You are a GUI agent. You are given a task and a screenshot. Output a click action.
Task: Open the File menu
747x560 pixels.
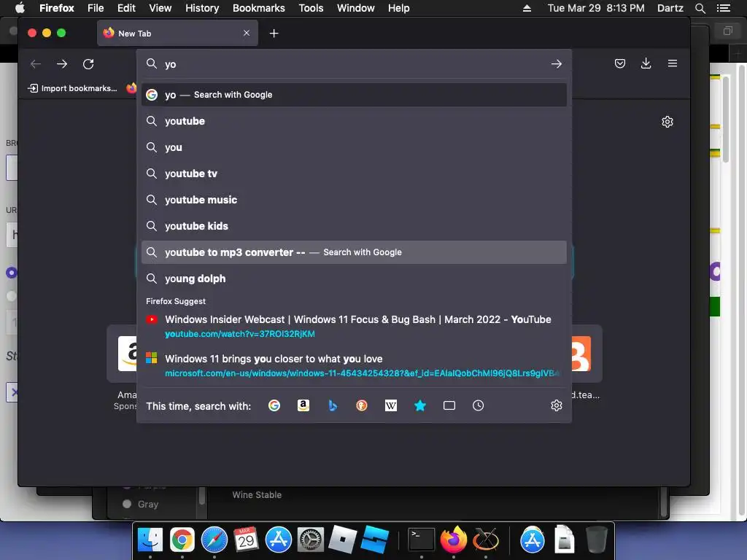pyautogui.click(x=96, y=8)
